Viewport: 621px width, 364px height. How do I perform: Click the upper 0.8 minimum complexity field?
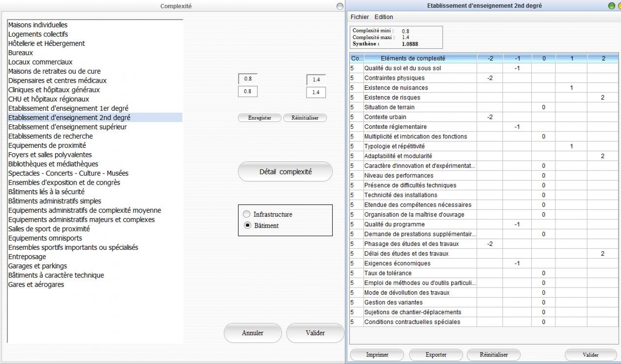pos(248,79)
